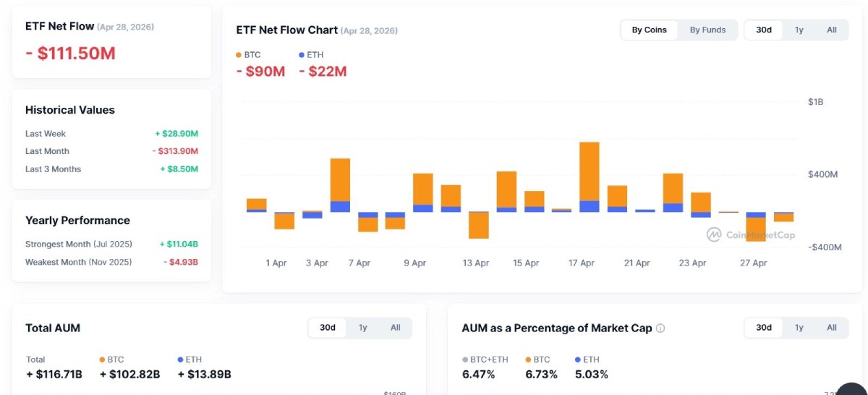
Task: Switch net flow chart to By Funds
Action: coord(707,30)
